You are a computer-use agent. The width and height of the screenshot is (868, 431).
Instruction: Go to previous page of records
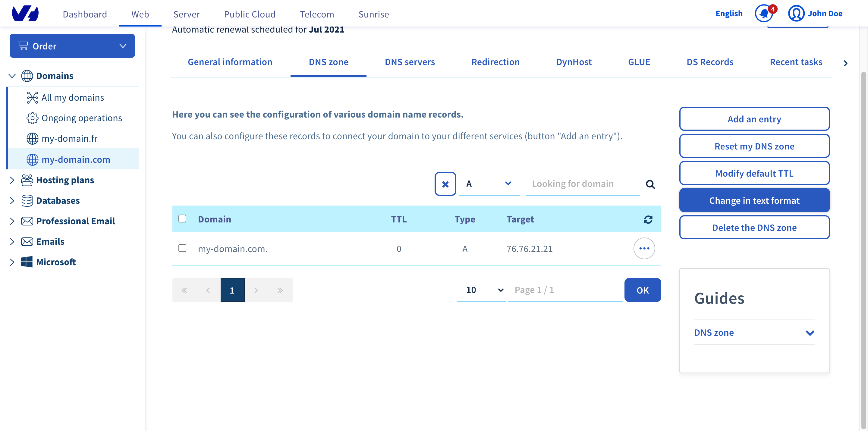(208, 290)
